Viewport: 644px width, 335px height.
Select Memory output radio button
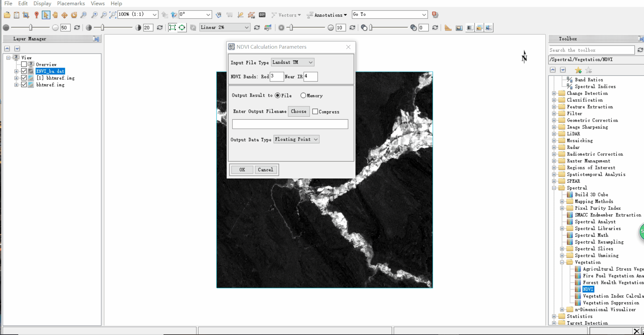(303, 95)
